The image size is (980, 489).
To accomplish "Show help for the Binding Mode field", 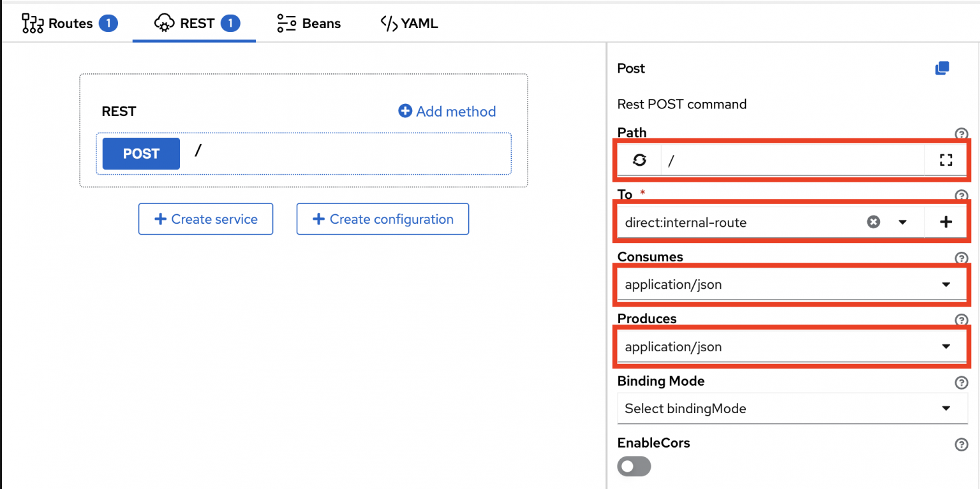I will pyautogui.click(x=961, y=383).
